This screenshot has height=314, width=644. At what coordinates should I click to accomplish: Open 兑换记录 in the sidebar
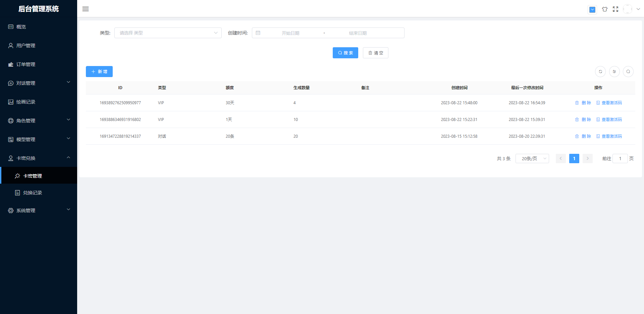click(x=33, y=193)
